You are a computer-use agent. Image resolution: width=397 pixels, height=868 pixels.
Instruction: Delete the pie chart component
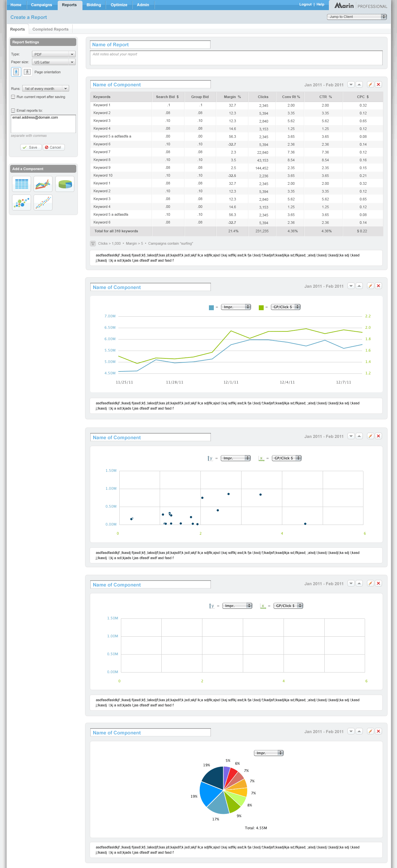(x=378, y=731)
